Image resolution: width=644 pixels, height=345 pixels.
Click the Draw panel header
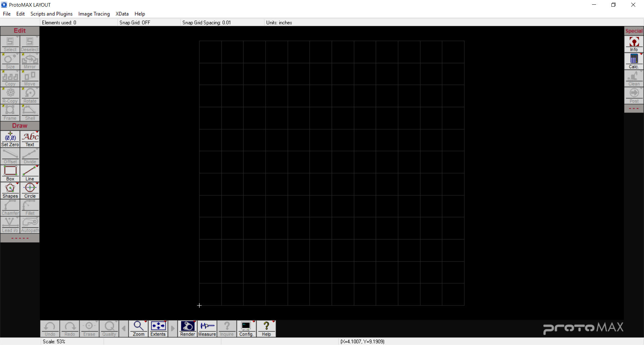(x=20, y=126)
